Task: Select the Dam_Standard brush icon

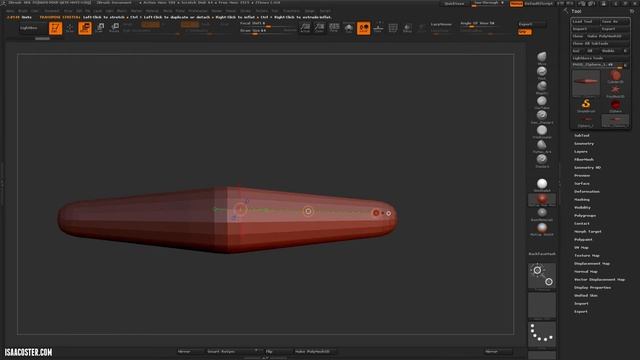Action: (542, 117)
